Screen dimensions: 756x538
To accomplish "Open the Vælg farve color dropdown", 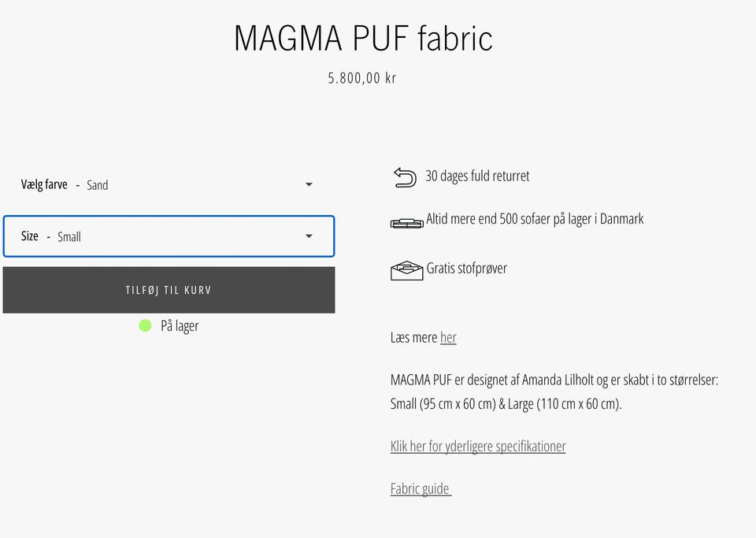I will (x=168, y=185).
